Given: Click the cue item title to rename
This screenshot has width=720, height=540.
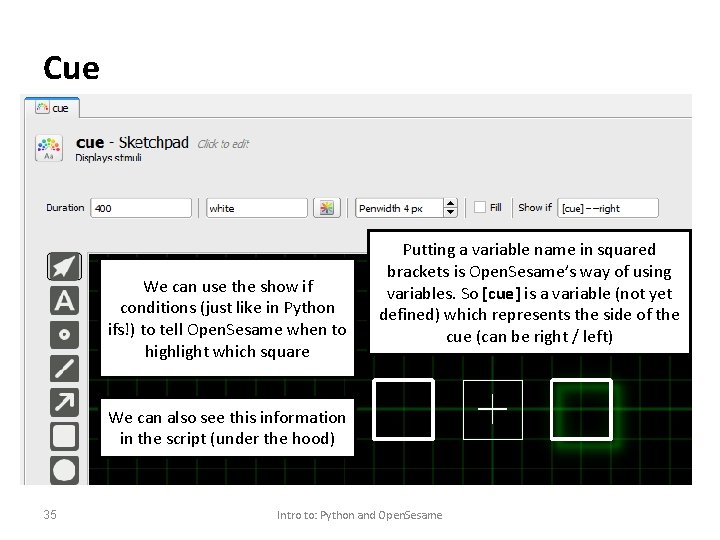Looking at the screenshot, I should coord(132,142).
